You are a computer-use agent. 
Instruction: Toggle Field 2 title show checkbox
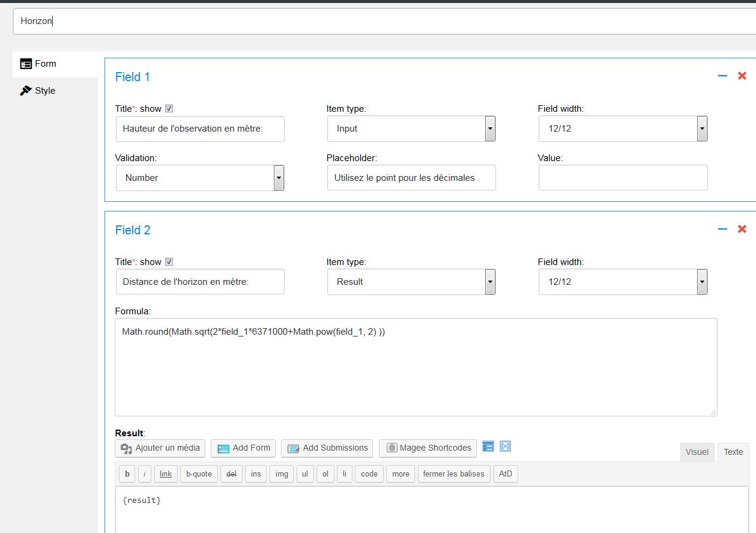[169, 262]
